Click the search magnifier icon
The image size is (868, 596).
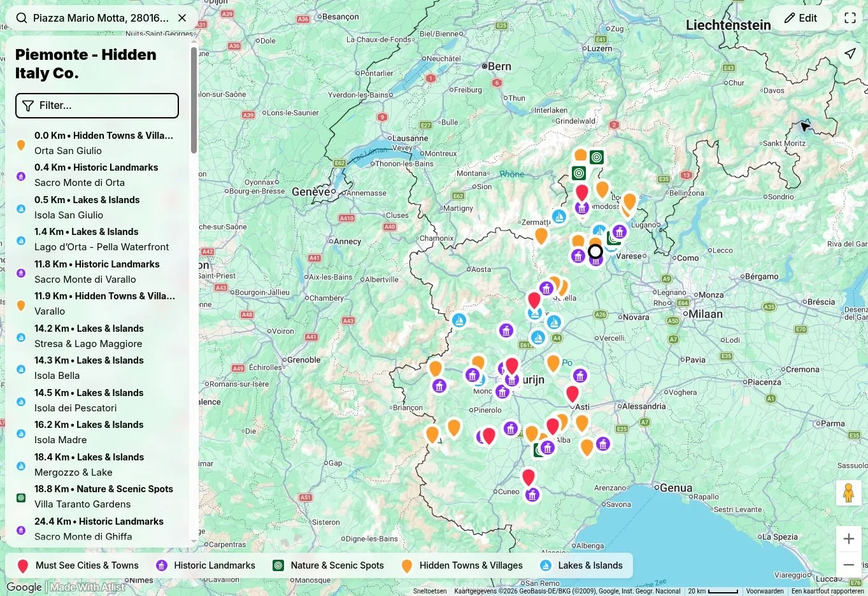tap(22, 18)
